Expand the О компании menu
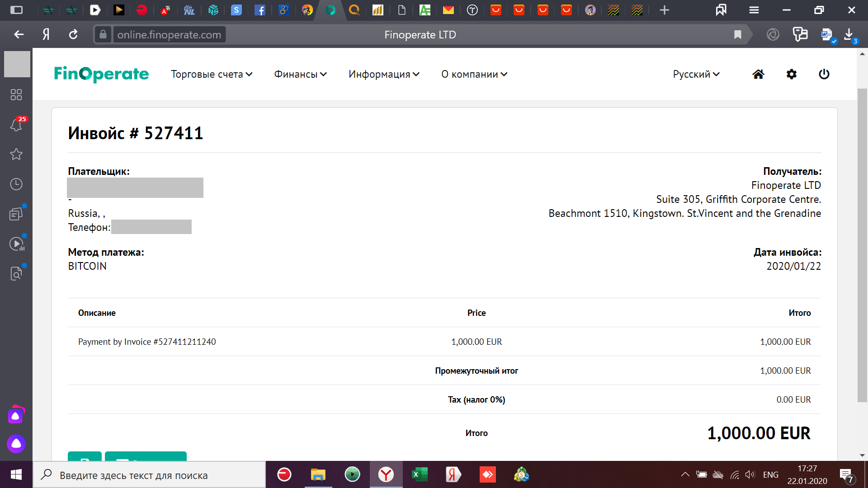This screenshot has height=488, width=868. point(474,74)
